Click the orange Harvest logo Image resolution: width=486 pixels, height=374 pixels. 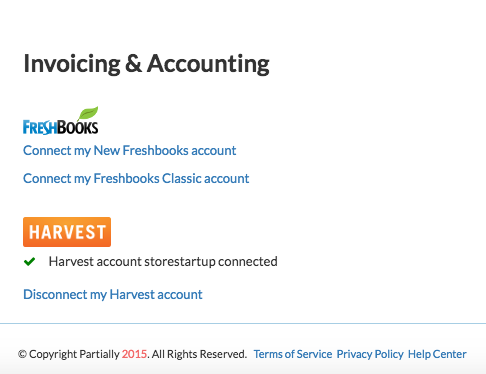click(x=67, y=232)
